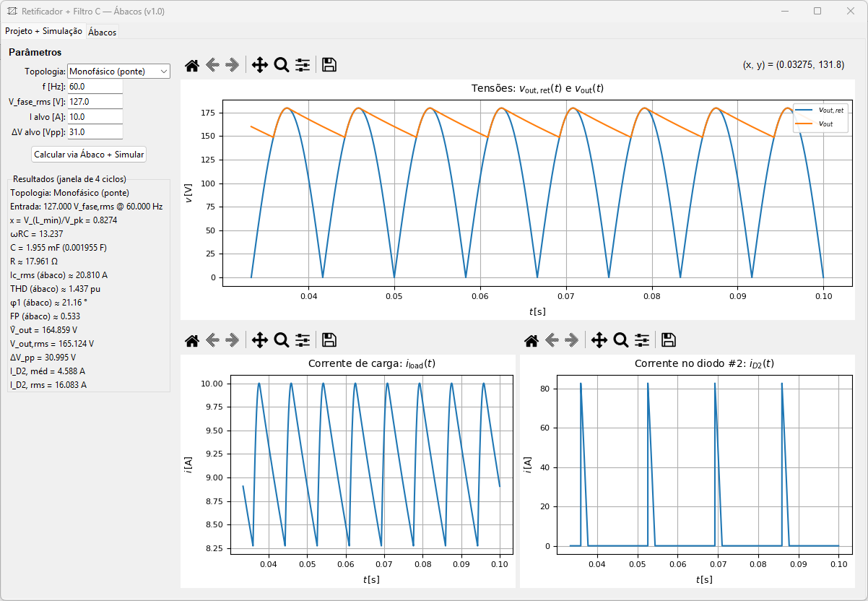Go back to previous view on voltage plot
This screenshot has height=601, width=868.
click(x=211, y=64)
